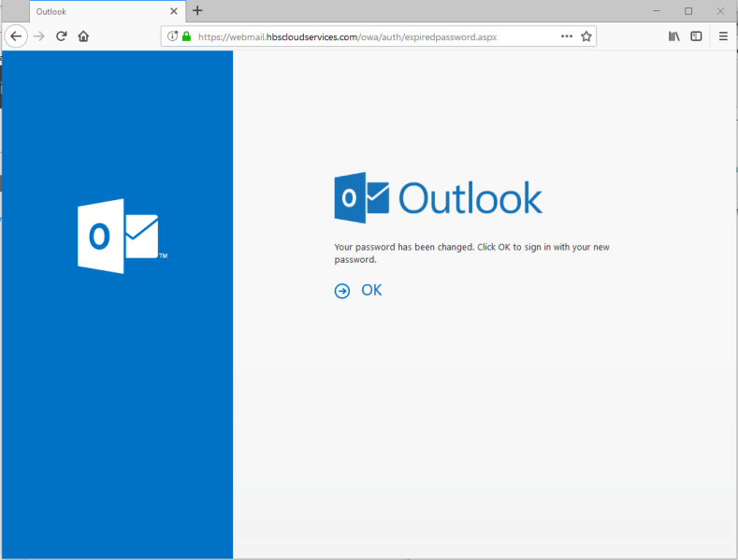The height and width of the screenshot is (560, 738).
Task: Click the OK link to sign in
Action: tap(371, 291)
